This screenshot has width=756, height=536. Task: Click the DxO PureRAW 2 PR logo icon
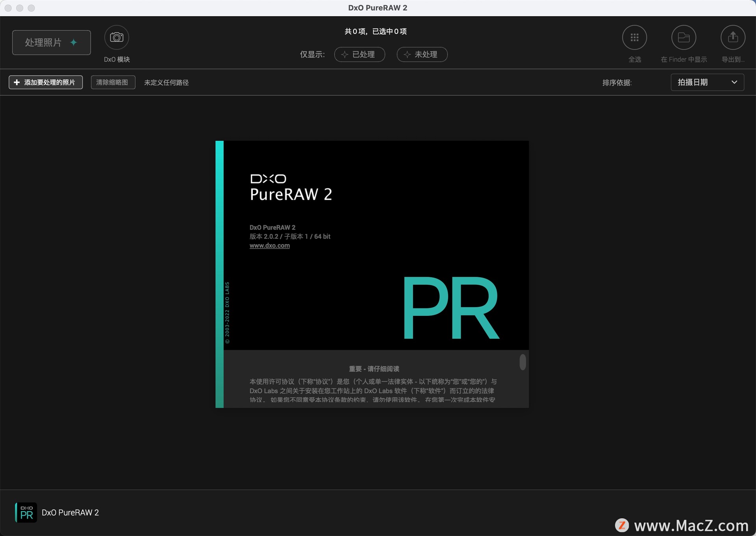26,512
